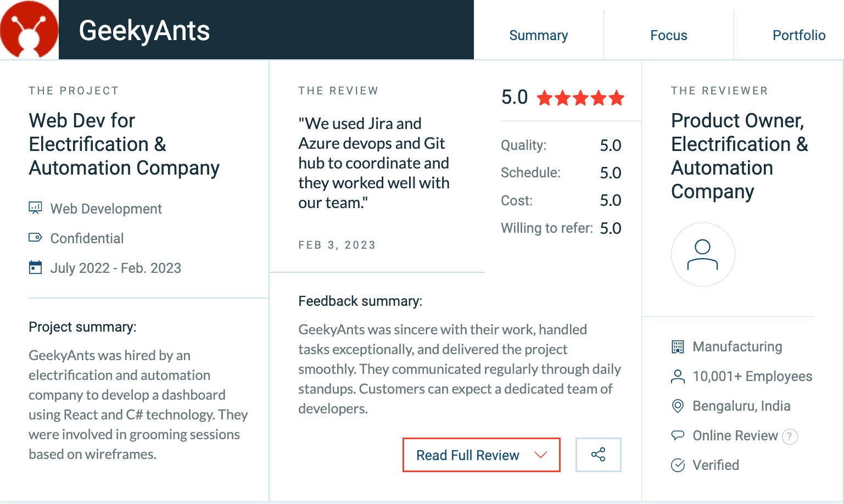The width and height of the screenshot is (844, 504).
Task: Click the five red rating stars
Action: [580, 98]
